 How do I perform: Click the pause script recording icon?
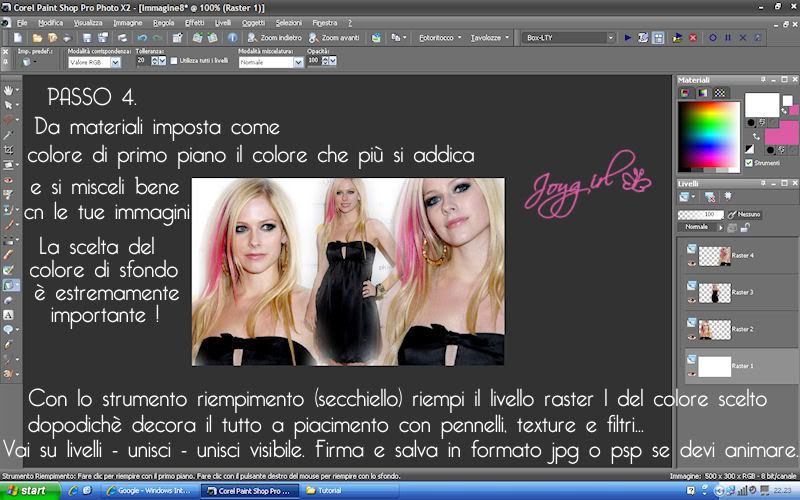pos(728,38)
